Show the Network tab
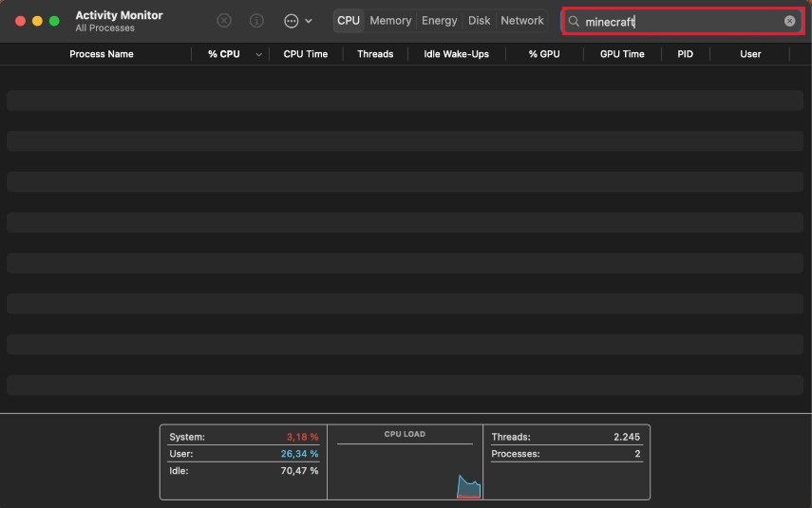 coord(522,21)
